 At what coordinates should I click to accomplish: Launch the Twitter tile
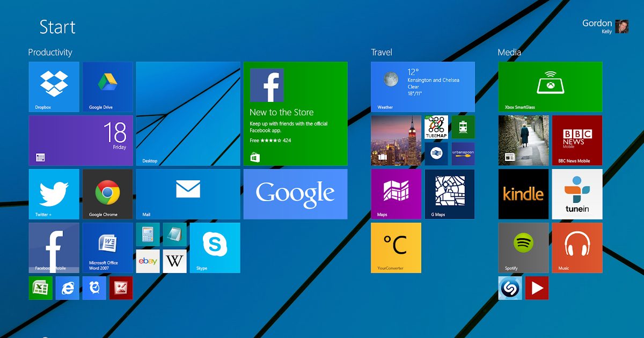click(x=54, y=194)
